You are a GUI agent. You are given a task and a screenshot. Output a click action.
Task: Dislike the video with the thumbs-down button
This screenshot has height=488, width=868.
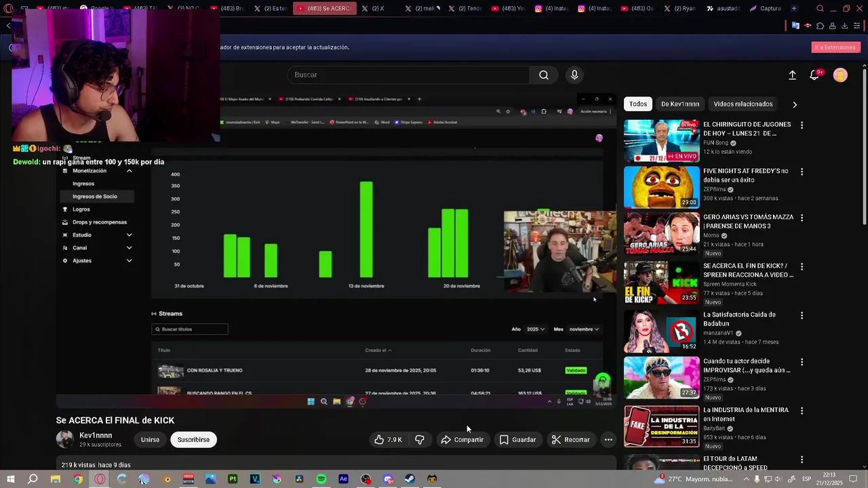(420, 440)
